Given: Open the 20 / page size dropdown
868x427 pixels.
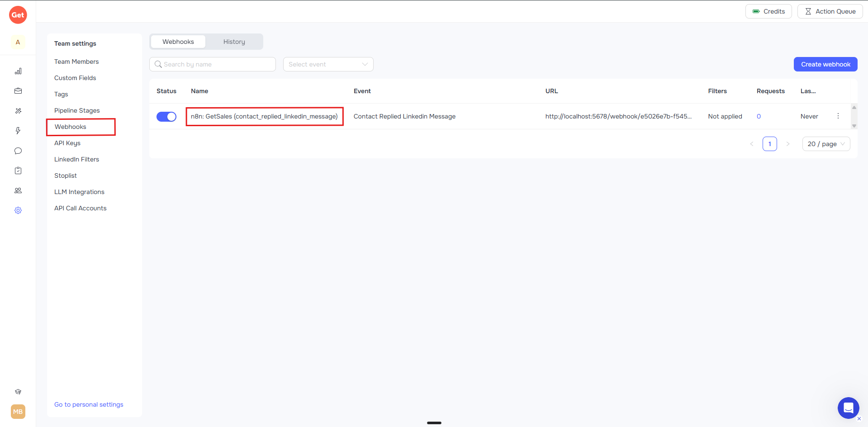Looking at the screenshot, I should [x=826, y=144].
